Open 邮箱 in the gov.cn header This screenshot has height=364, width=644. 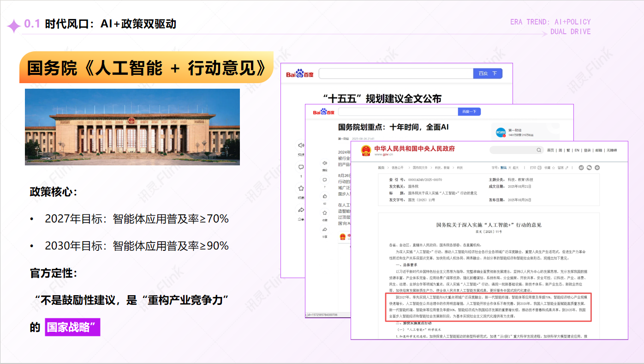point(599,150)
